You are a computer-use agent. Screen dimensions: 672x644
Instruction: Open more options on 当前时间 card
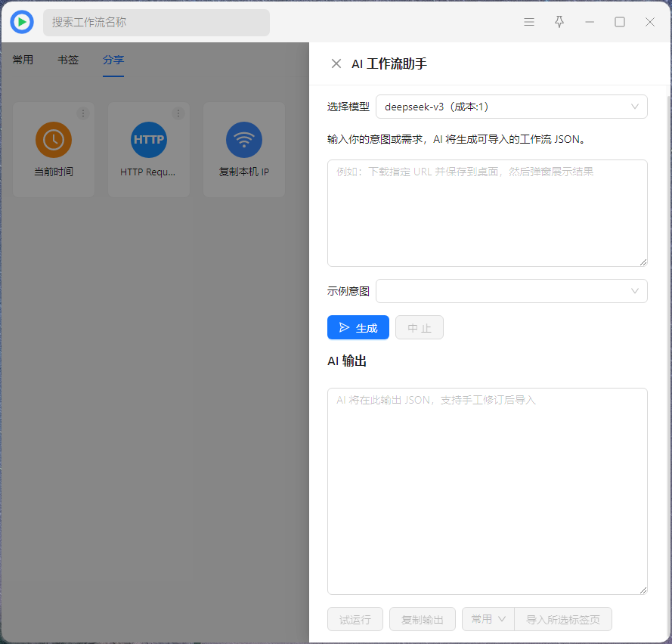83,113
